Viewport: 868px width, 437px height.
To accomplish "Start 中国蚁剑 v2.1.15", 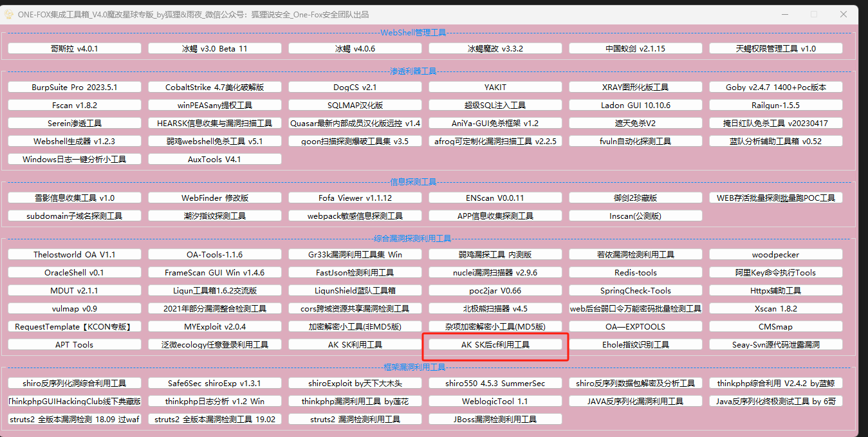I will point(636,48).
